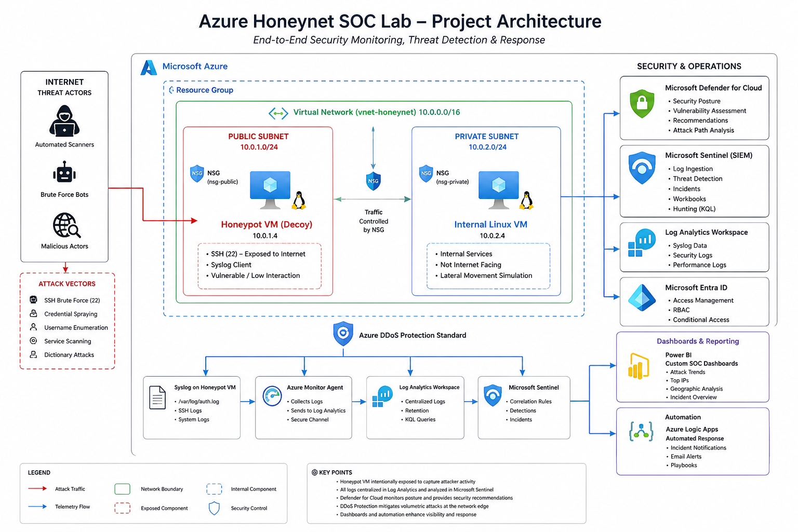Screen dimensions: 798x532
Task: Click the pipeline Microsoft Sentinel shield icon
Action: [x=493, y=396]
